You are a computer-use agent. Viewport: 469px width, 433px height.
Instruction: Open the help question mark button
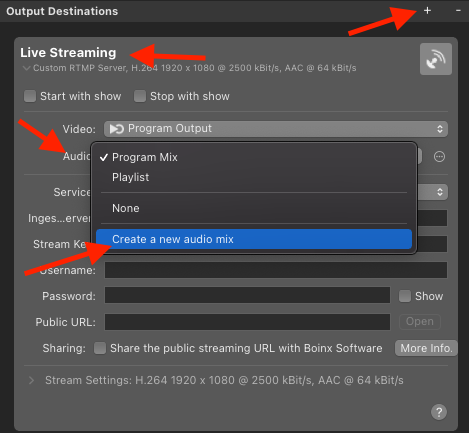point(439,412)
